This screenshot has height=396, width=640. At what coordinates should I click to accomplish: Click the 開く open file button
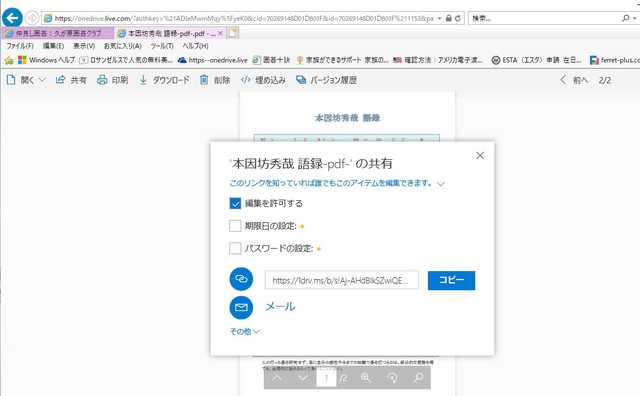21,80
